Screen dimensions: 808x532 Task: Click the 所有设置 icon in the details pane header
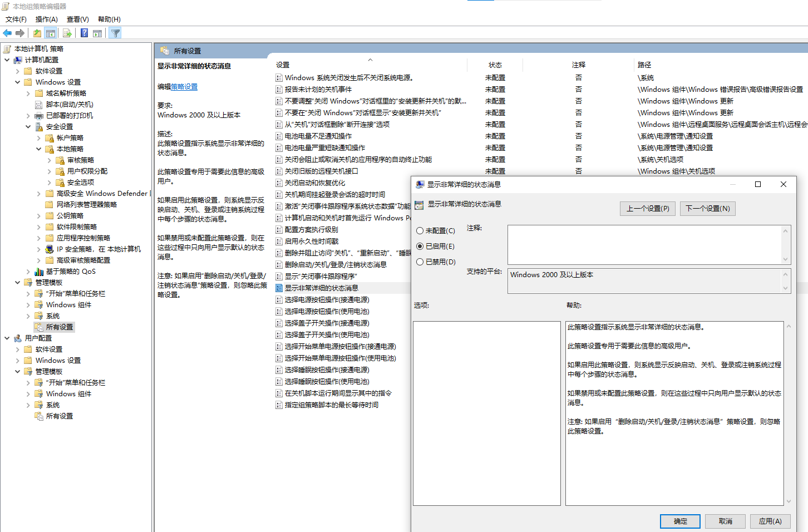pyautogui.click(x=165, y=51)
